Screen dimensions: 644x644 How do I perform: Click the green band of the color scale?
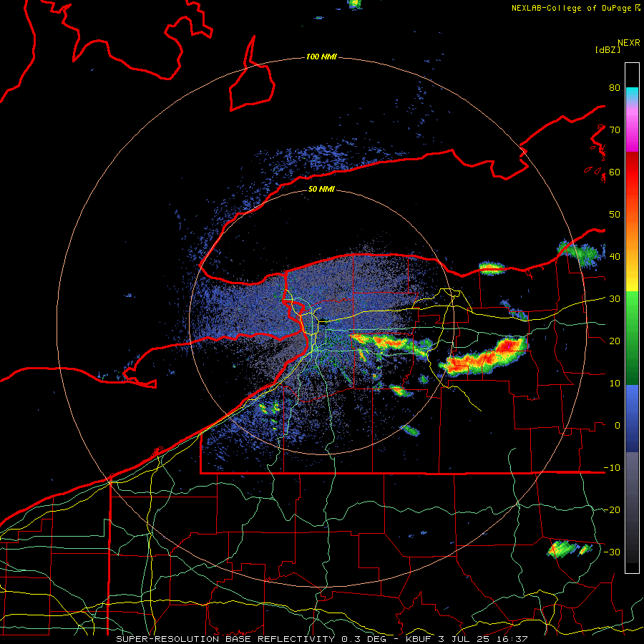coord(632,338)
